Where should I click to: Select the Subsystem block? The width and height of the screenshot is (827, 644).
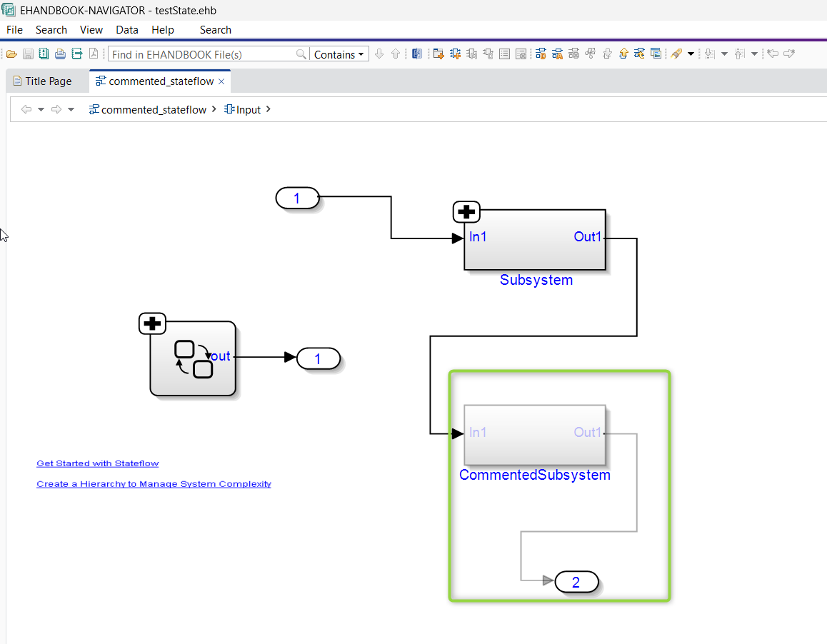(x=535, y=240)
